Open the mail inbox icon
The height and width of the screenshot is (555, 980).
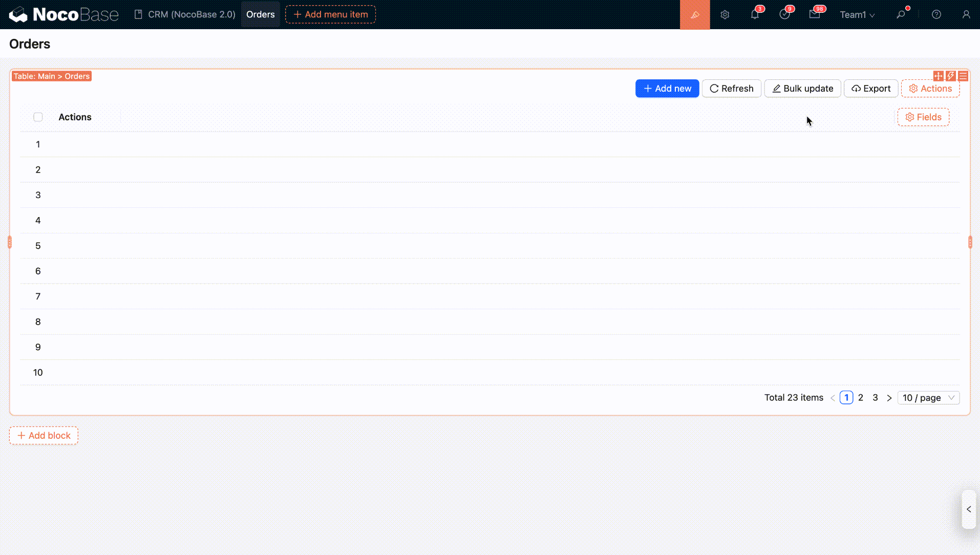click(815, 14)
